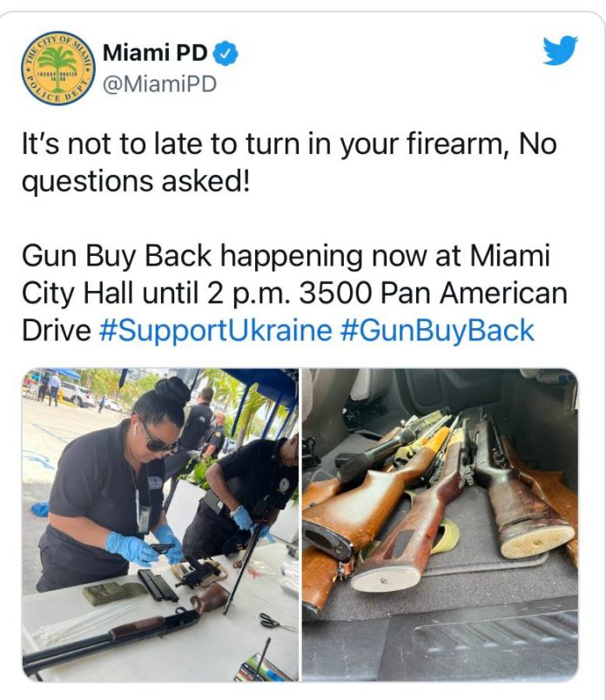Open the #GunBuyBack hashtag
This screenshot has width=606, height=700.
pos(437,330)
